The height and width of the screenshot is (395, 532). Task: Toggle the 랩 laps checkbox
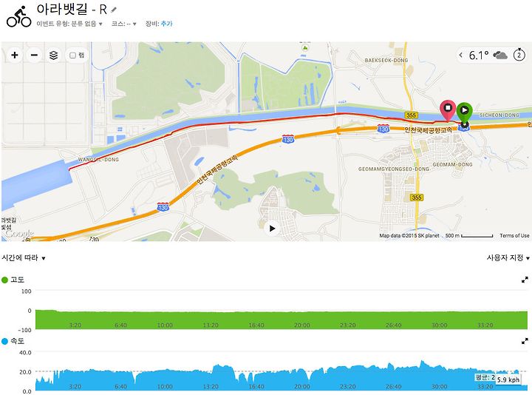coord(72,55)
